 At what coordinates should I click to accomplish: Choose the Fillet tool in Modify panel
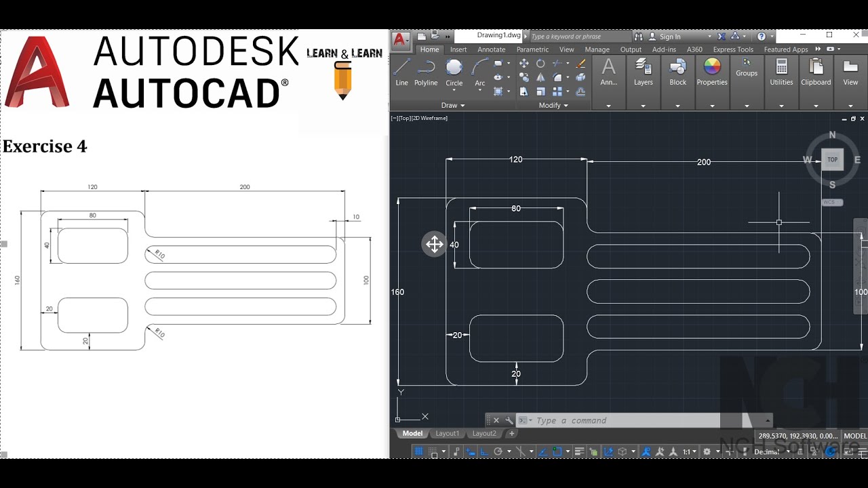[x=557, y=77]
